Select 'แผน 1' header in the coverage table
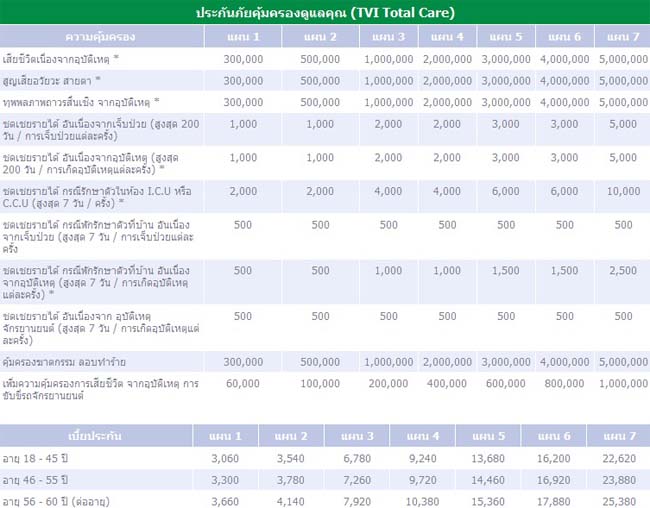This screenshot has height=508, width=650. 243,37
